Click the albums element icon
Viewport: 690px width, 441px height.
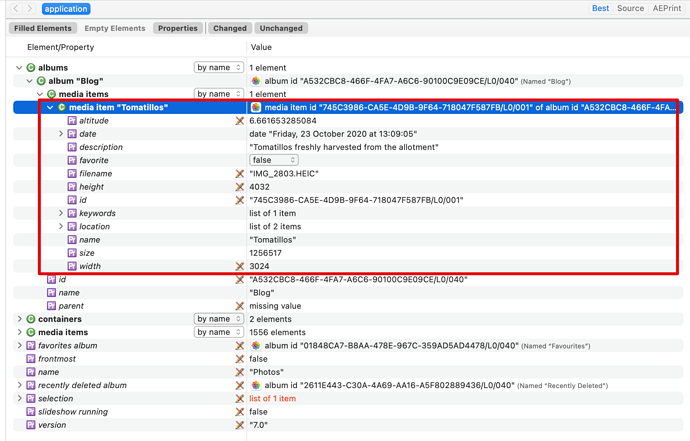click(x=31, y=68)
